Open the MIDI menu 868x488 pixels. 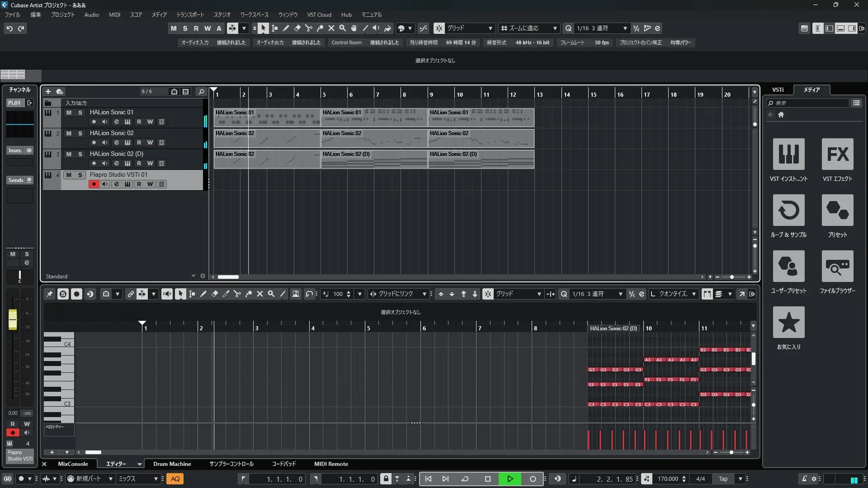pyautogui.click(x=114, y=15)
